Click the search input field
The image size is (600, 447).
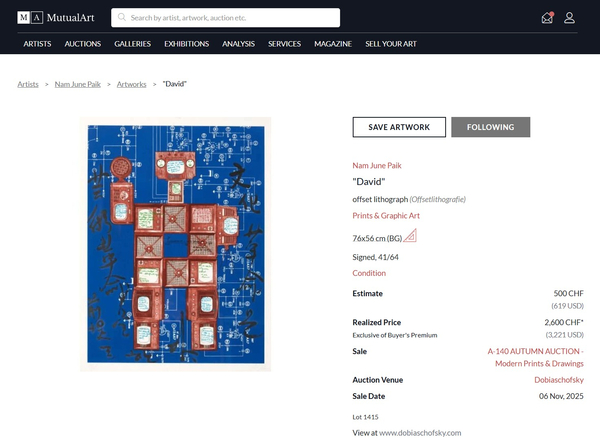230,17
